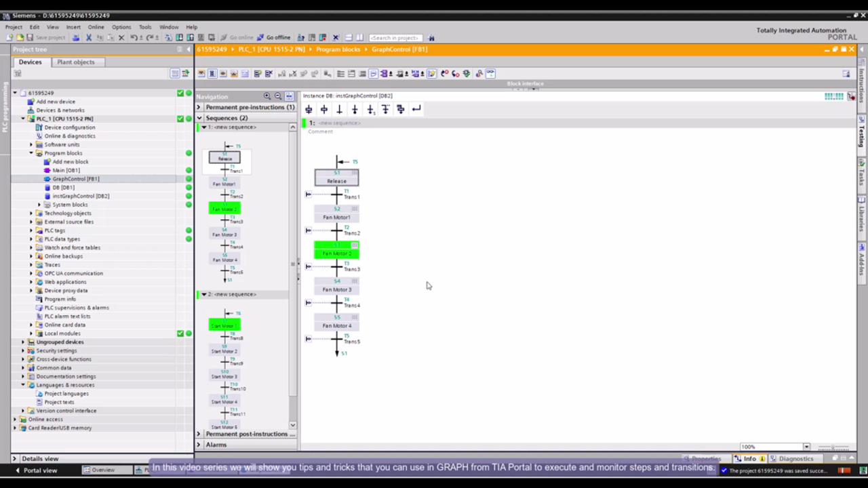Click the Cut scissors icon in main toolbar
The height and width of the screenshot is (488, 868).
point(88,38)
